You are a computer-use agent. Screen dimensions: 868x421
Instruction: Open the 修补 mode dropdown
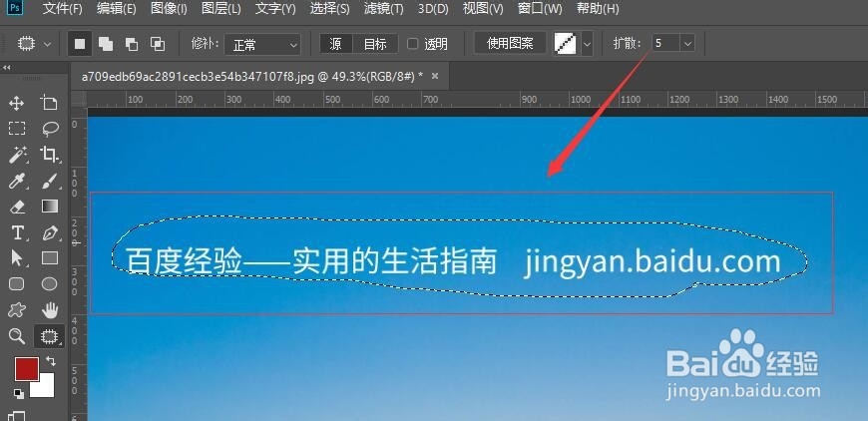[x=262, y=44]
